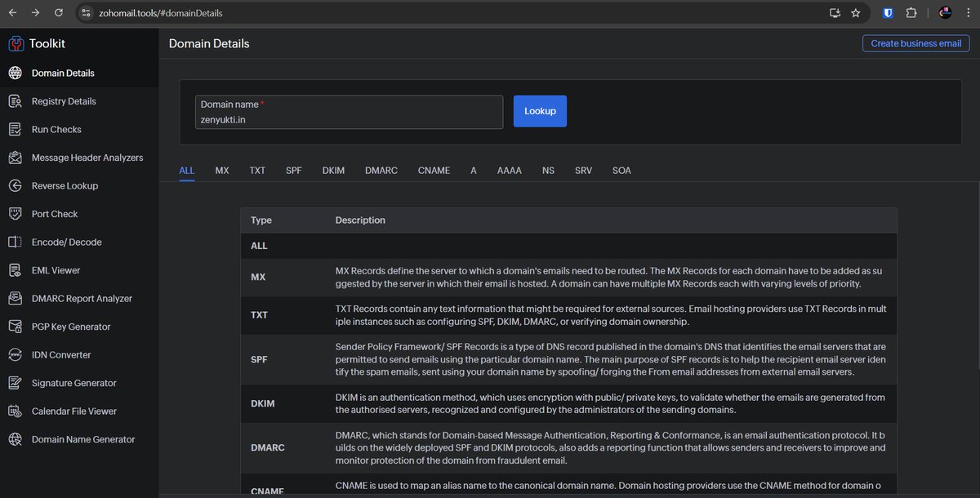This screenshot has height=498, width=980.
Task: Click the Description column header
Action: tap(360, 220)
